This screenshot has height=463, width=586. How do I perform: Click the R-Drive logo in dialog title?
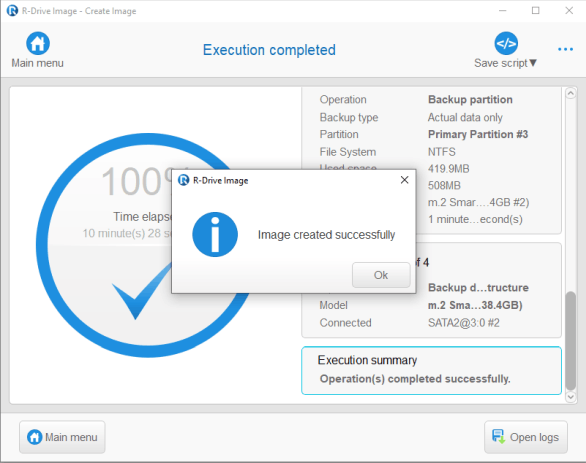coord(183,180)
